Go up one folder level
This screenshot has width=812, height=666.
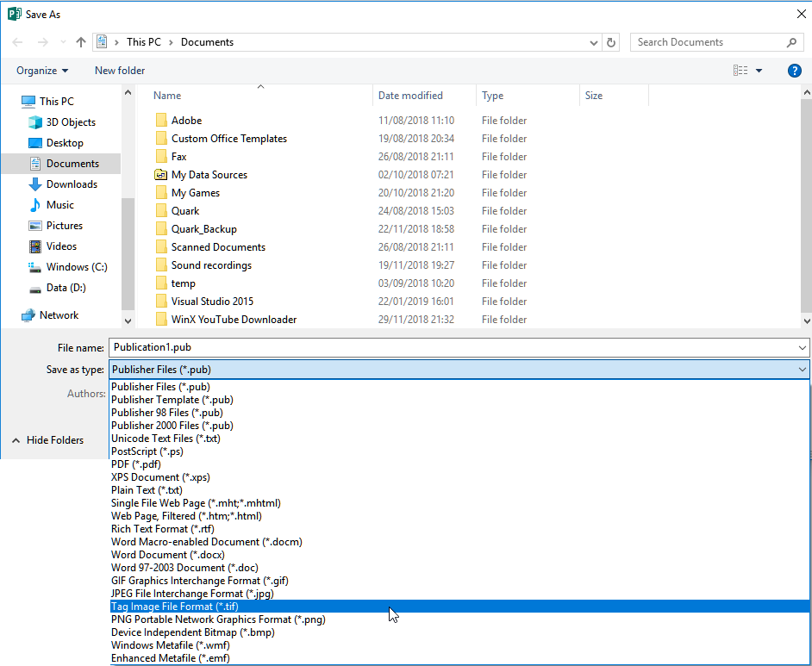(81, 42)
